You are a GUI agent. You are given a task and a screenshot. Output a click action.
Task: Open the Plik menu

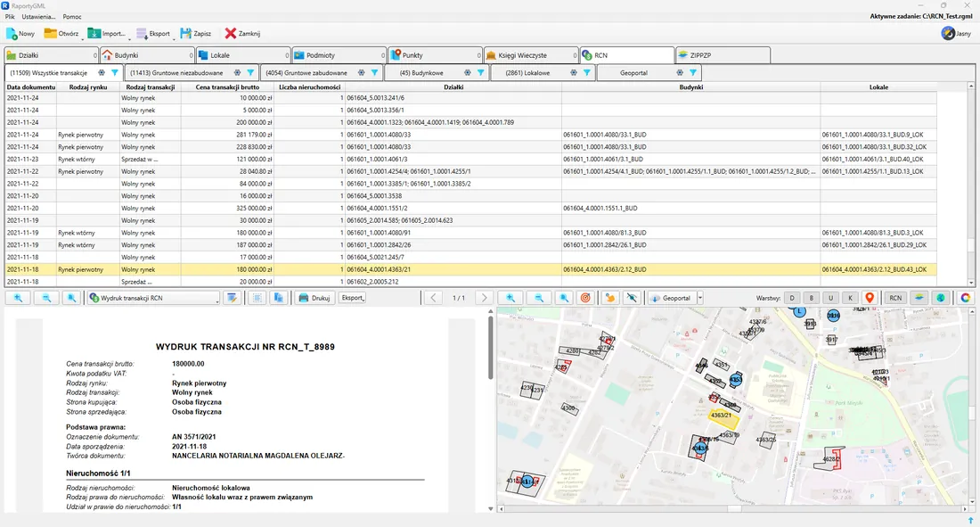10,17
